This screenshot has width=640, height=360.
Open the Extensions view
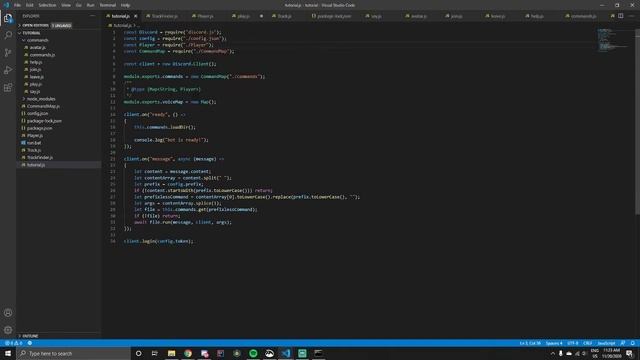click(x=8, y=88)
